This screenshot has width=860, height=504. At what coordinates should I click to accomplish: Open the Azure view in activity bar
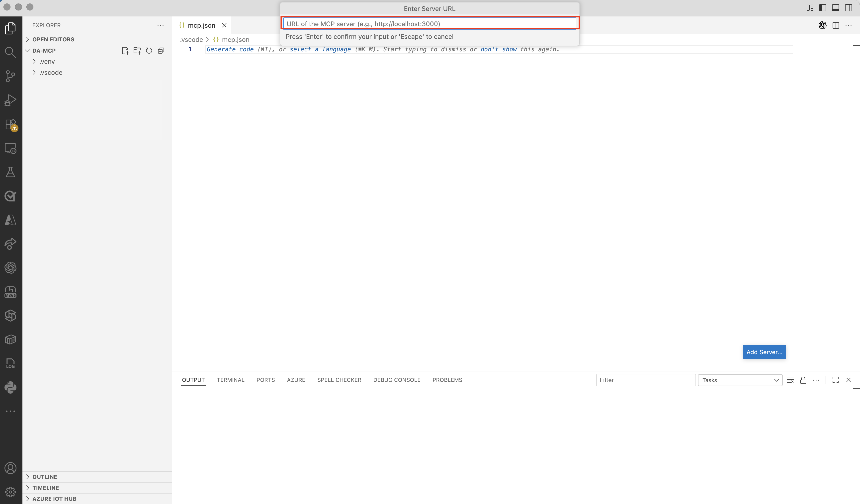tap(10, 220)
